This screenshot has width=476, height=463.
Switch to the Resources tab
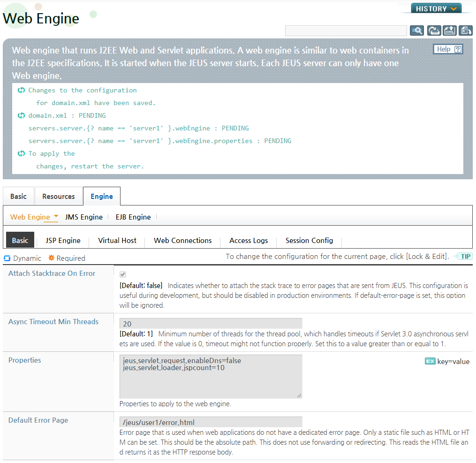59,197
